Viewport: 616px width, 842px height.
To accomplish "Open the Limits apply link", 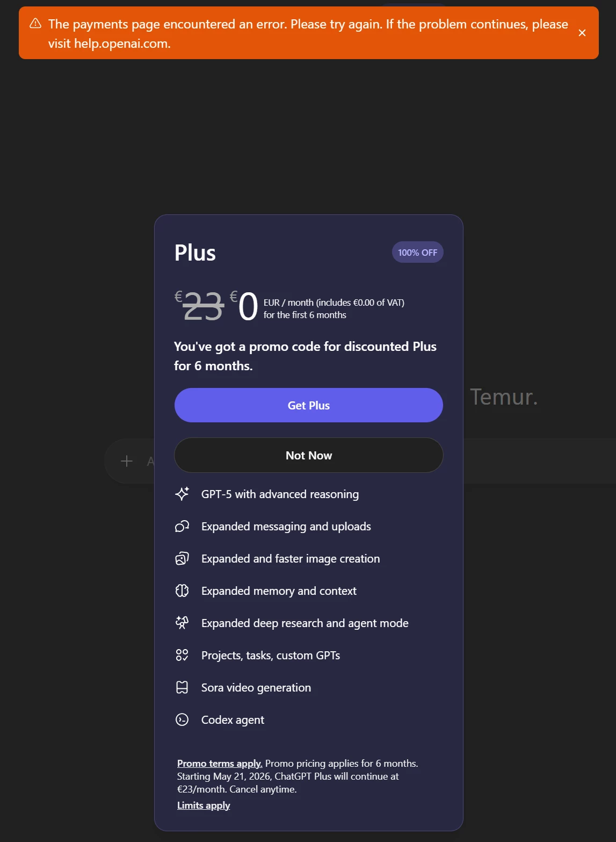I will click(x=204, y=805).
